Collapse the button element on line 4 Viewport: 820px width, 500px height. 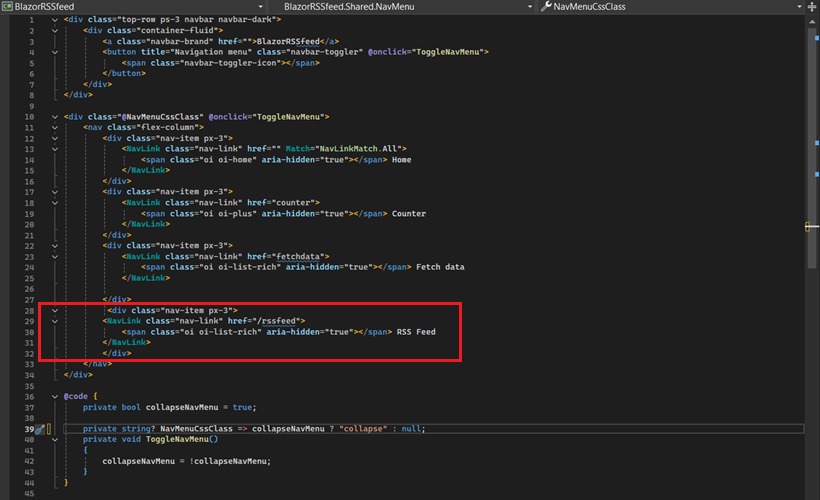(x=54, y=52)
